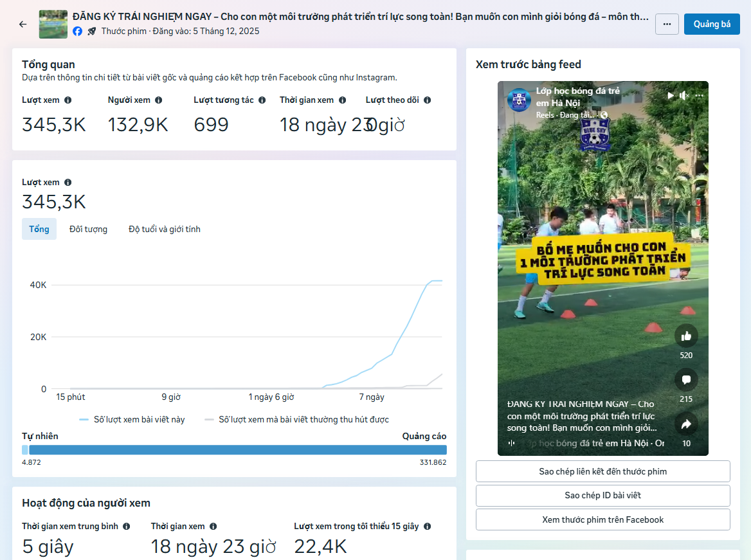Click the 22,4K value under 15 giây views
The image size is (751, 560).
320,546
